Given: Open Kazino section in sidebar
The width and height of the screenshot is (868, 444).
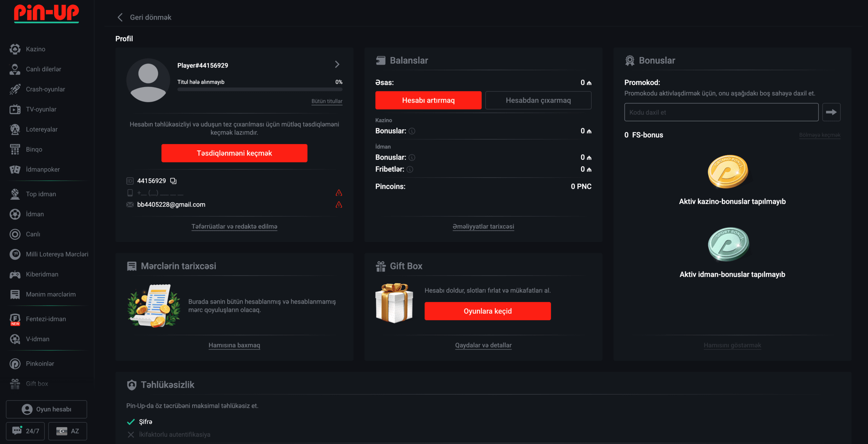Looking at the screenshot, I should (35, 49).
